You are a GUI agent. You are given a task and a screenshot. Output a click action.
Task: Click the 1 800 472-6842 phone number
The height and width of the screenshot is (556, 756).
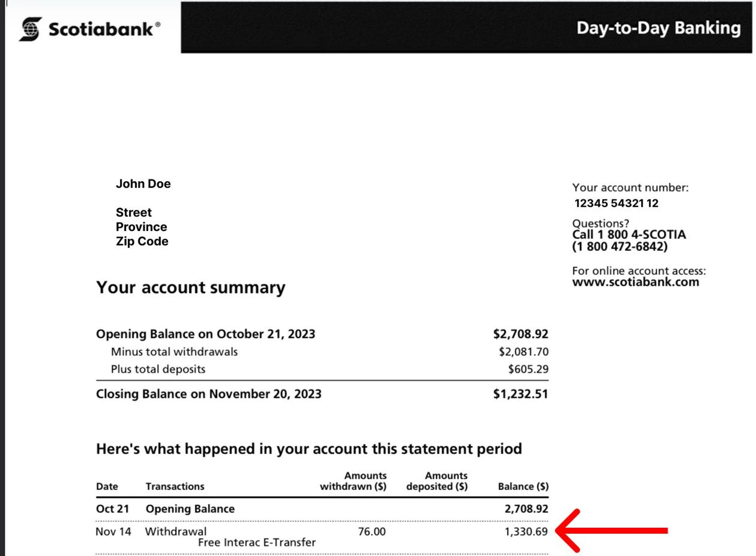[619, 246]
